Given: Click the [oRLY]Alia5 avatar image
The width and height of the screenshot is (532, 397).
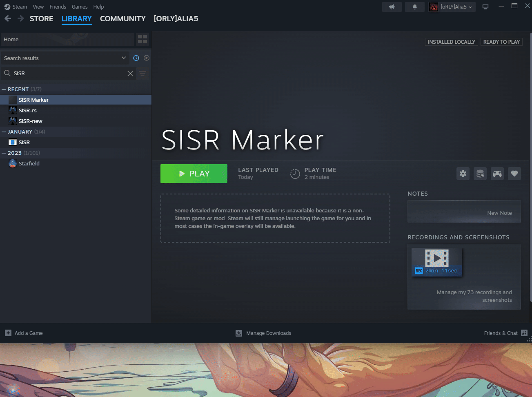Looking at the screenshot, I should coord(434,7).
